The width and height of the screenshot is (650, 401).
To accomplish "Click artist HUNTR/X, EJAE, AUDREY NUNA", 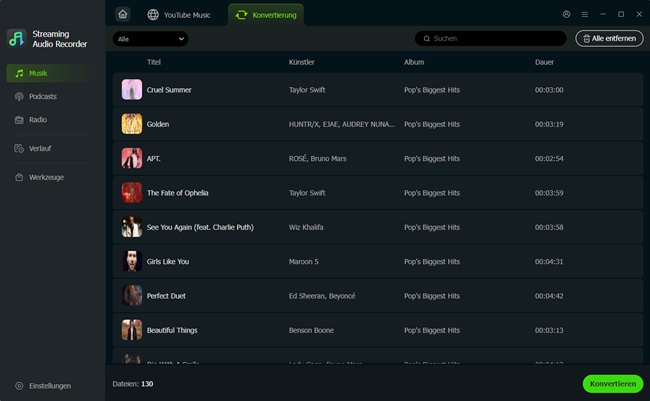I will click(x=342, y=124).
